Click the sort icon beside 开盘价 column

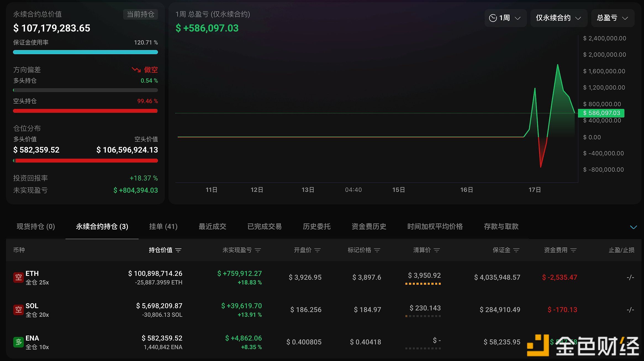(x=318, y=250)
